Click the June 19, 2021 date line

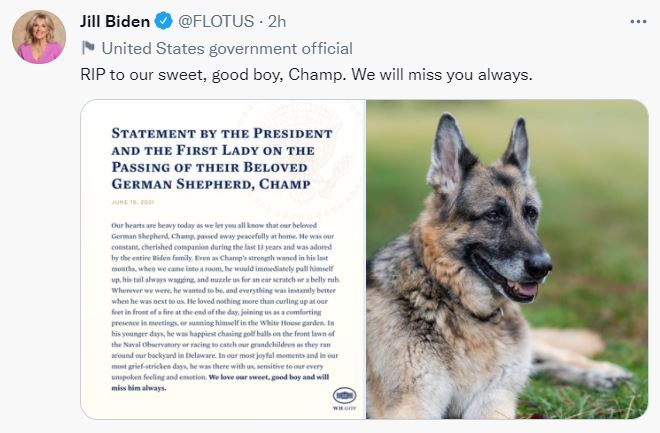pos(133,202)
